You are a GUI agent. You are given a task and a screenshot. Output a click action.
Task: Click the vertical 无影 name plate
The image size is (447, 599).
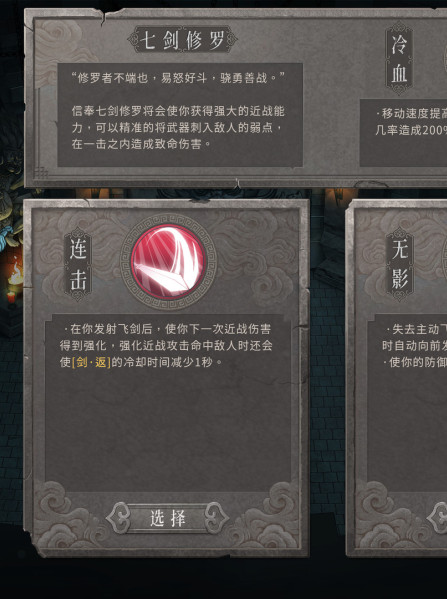click(399, 264)
